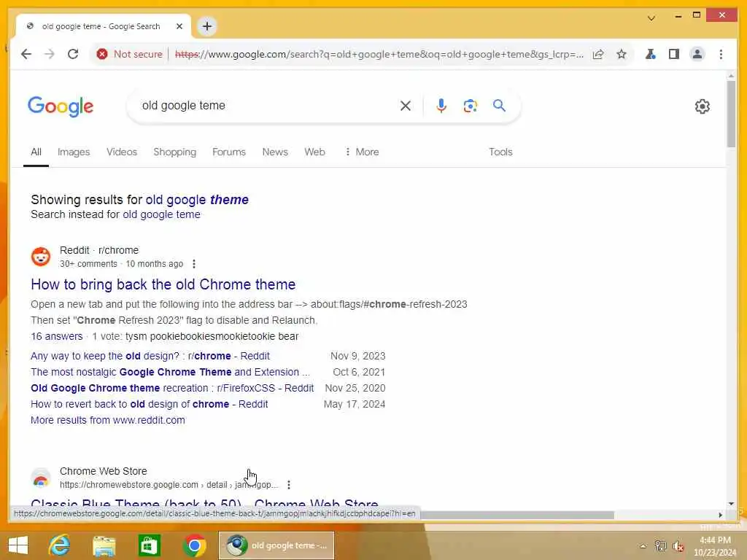This screenshot has width=747, height=560.
Task: Click 'More results from www.reddit.com'
Action: click(x=108, y=421)
